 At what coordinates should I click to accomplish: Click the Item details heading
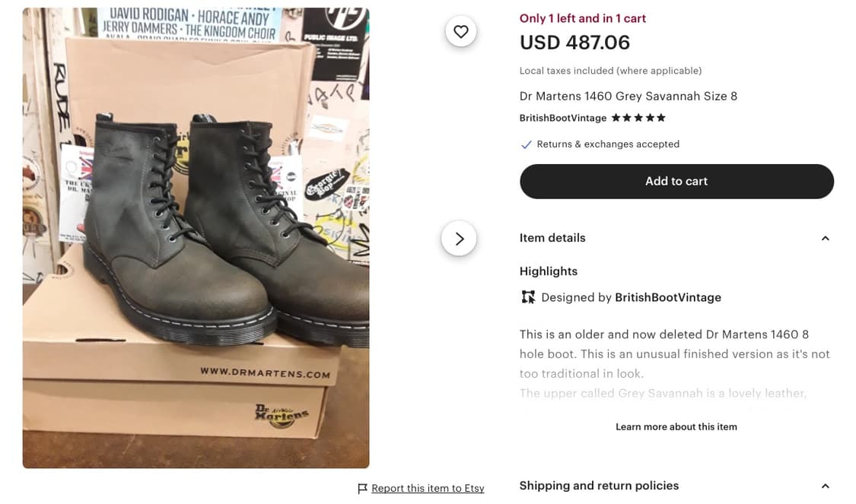coord(552,238)
